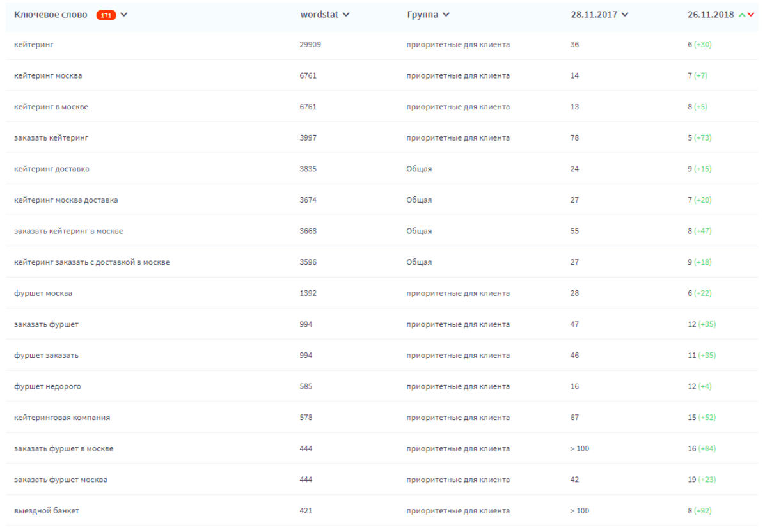Viewport: 765px width, 532px height.
Task: Click the keyword 'заказать кейтеринг'
Action: click(51, 138)
